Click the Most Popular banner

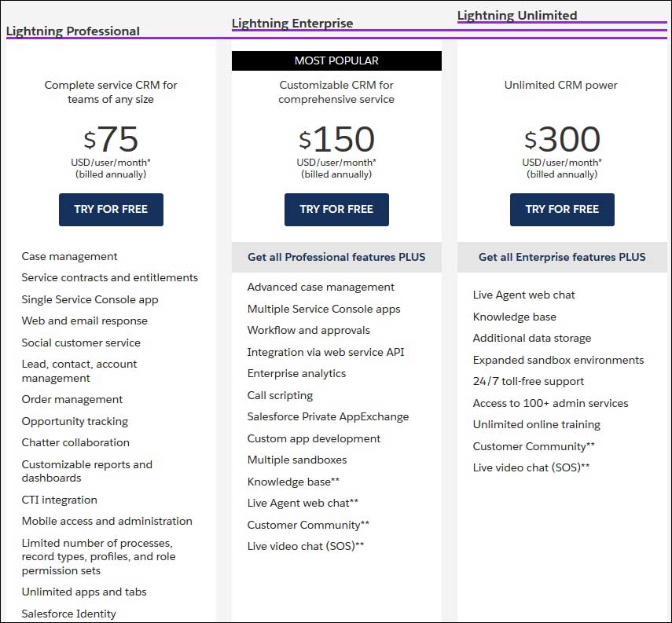pyautogui.click(x=336, y=60)
